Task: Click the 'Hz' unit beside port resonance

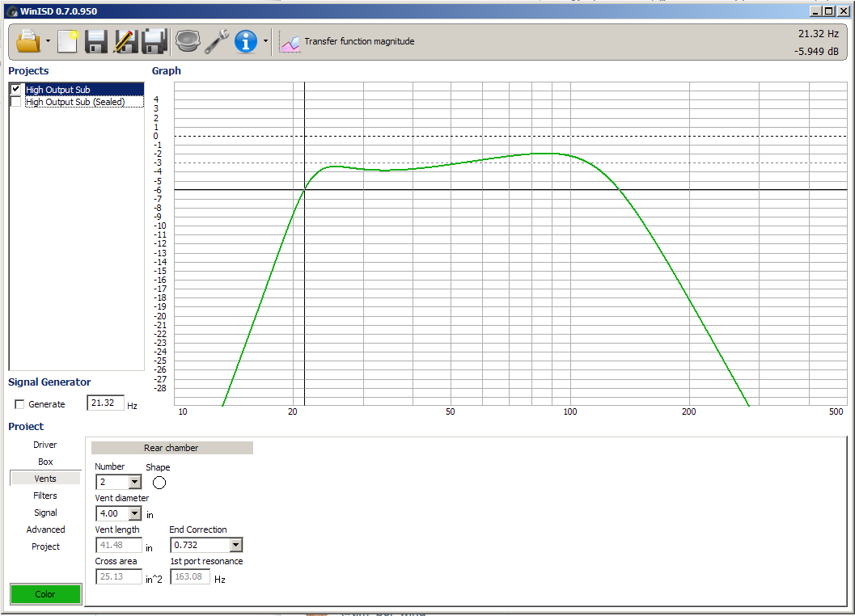Action: tap(220, 580)
